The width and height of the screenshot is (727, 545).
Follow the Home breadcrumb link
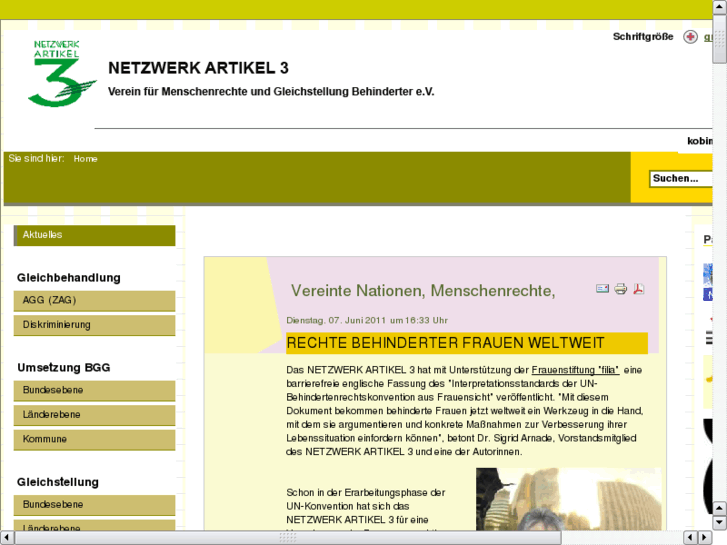[x=85, y=159]
